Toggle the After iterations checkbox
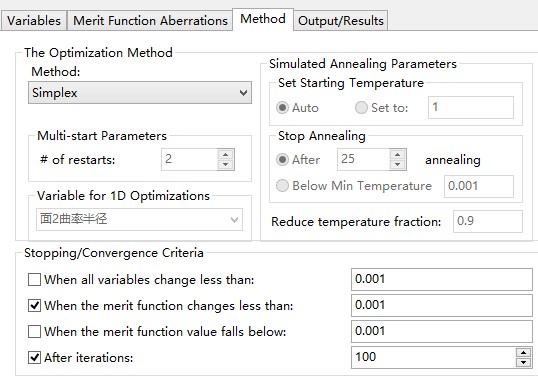Screen dimensions: 538x377 pos(34,357)
